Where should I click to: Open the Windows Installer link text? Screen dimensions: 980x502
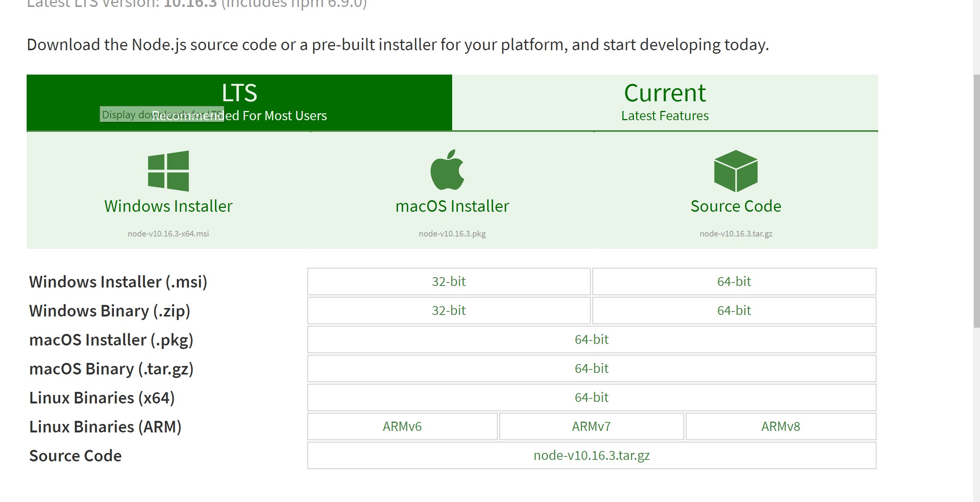coord(168,206)
